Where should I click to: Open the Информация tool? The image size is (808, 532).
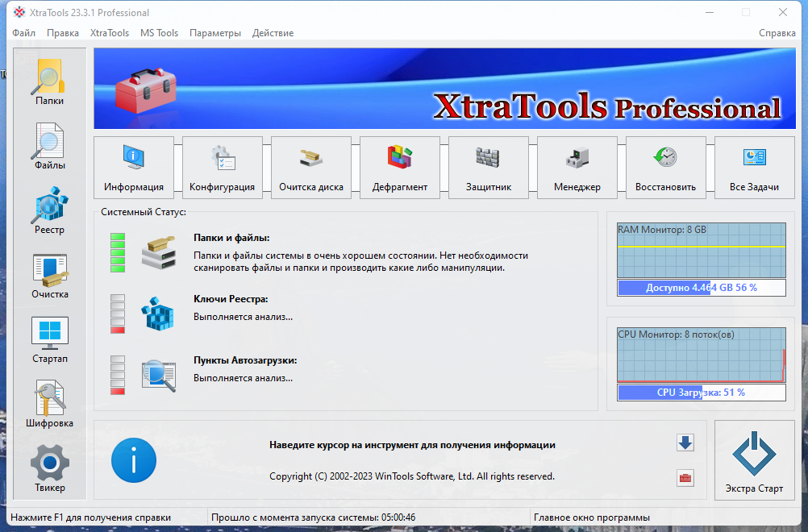tap(133, 167)
